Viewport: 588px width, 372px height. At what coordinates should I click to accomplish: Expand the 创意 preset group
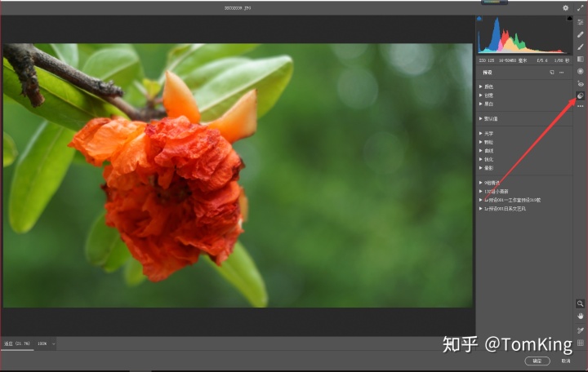click(x=486, y=95)
